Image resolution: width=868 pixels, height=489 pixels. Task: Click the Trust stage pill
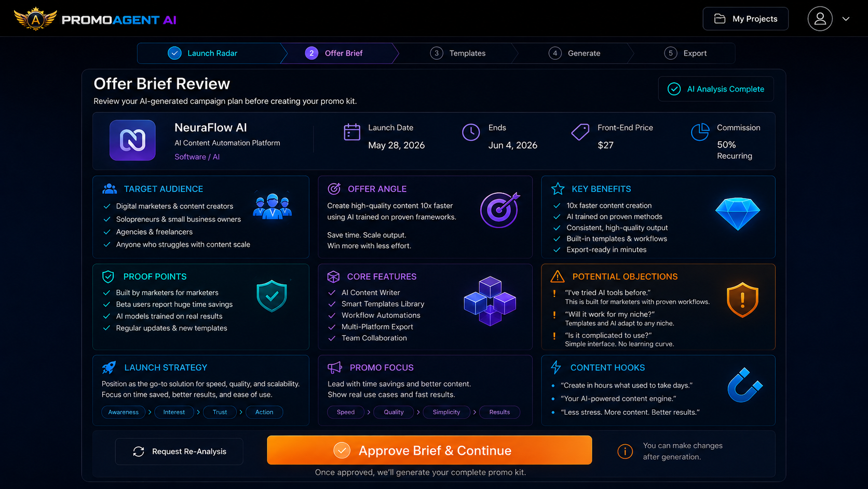click(220, 412)
